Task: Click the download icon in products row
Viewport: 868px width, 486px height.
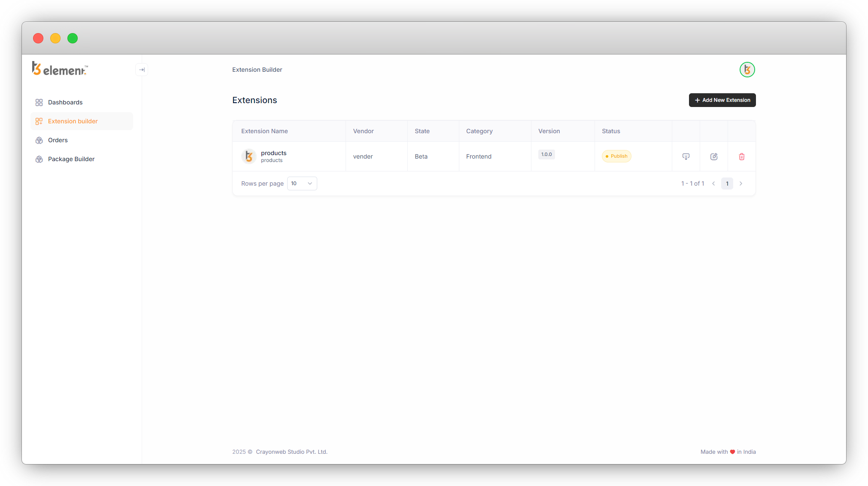Action: click(686, 156)
